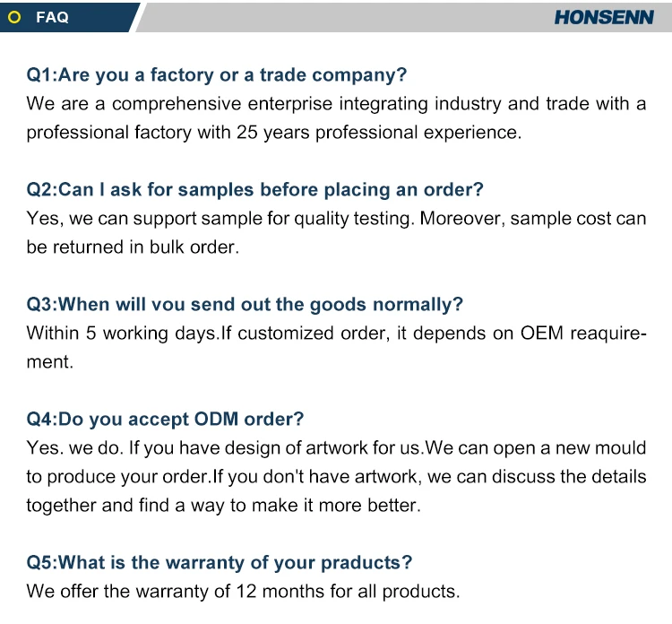The image size is (672, 624).
Task: Click the answer mentioning 5 working days
Action: click(x=336, y=334)
